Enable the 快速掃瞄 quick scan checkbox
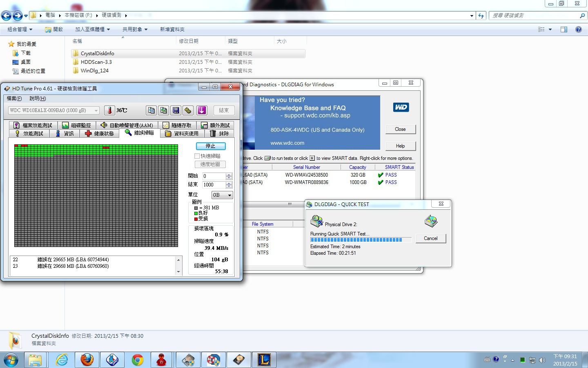Screen dimensions: 588x368 (197, 156)
